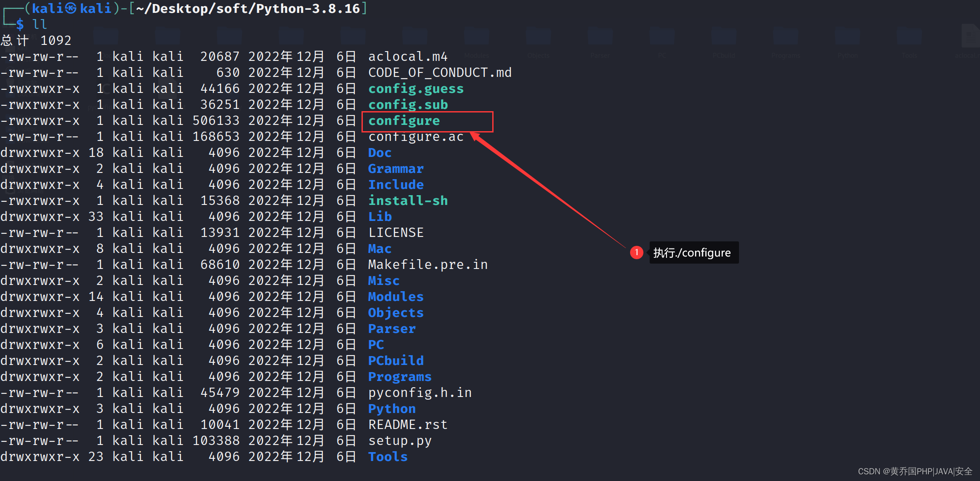Image resolution: width=980 pixels, height=481 pixels.
Task: Select the PCbuild directory entry in listing
Action: click(396, 361)
